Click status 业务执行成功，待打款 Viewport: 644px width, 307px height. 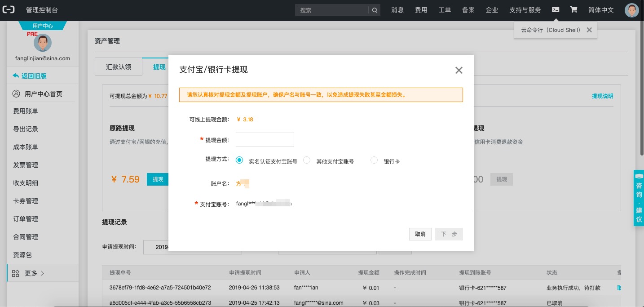point(573,288)
